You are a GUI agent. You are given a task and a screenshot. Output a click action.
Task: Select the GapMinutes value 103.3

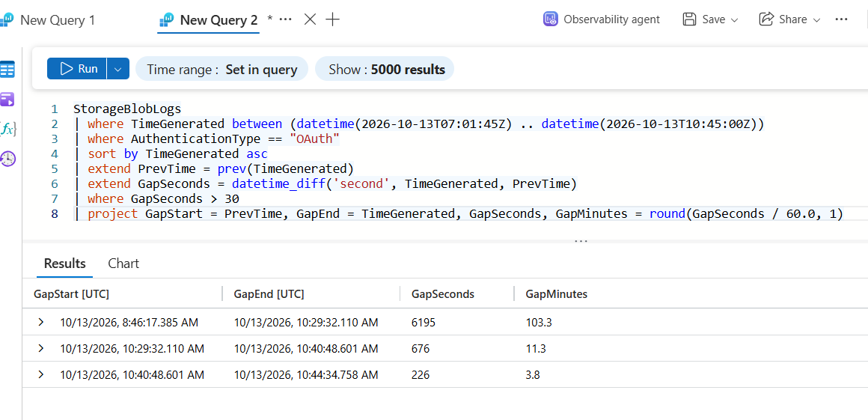pos(539,322)
